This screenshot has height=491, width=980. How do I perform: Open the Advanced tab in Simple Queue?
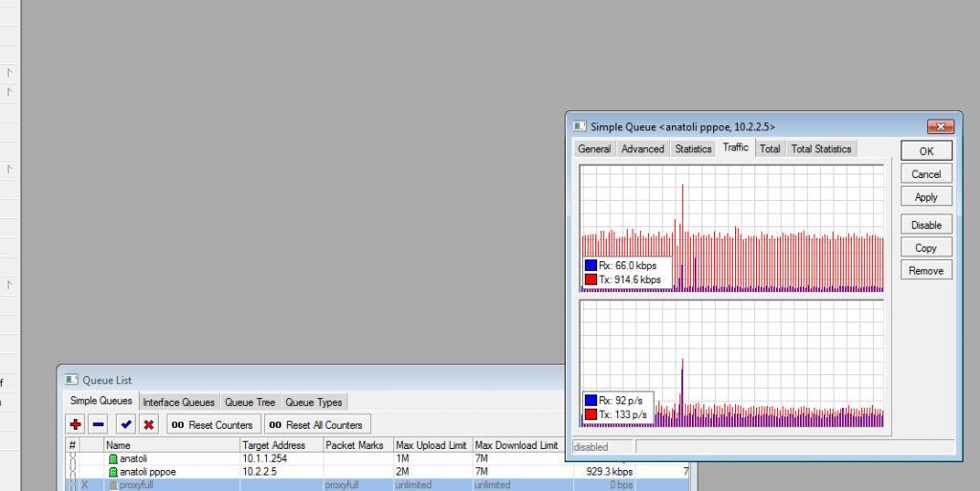point(642,149)
